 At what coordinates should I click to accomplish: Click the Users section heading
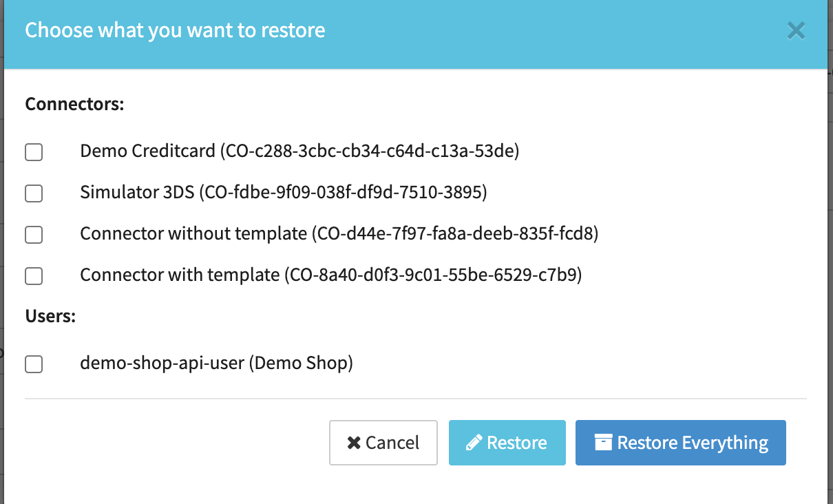[50, 316]
